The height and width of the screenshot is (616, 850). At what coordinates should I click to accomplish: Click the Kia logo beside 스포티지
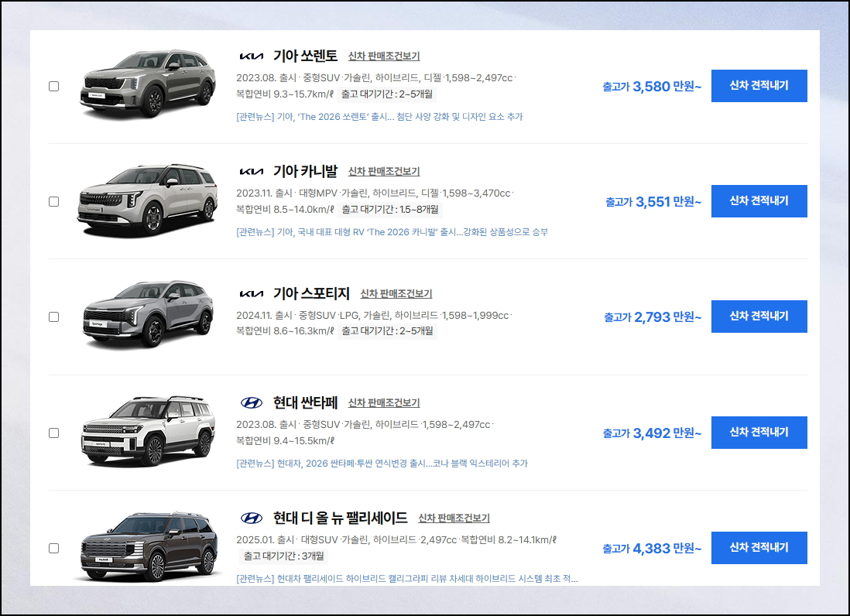pos(251,293)
